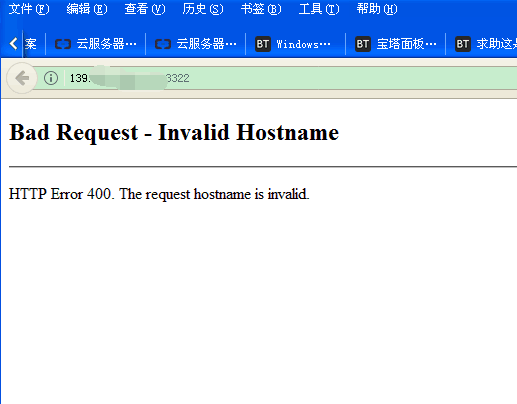The height and width of the screenshot is (404, 517).
Task: Click the BT icon on the 宝塔面板 tab
Action: click(x=363, y=44)
